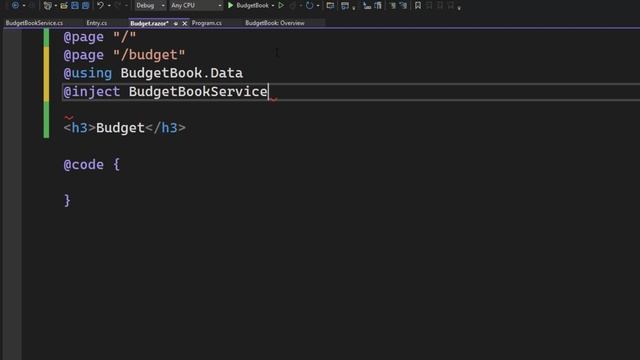Select the Budget.razor tab
The image size is (640, 360).
(149, 23)
